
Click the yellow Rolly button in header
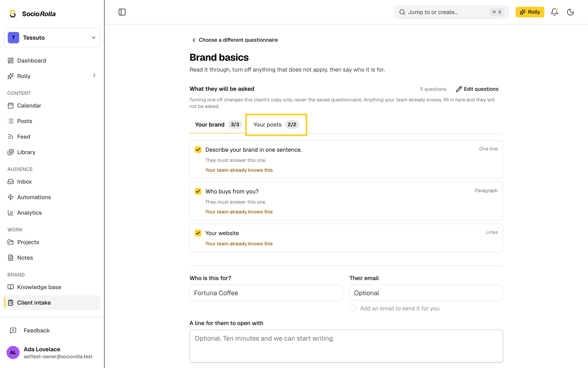coord(530,12)
